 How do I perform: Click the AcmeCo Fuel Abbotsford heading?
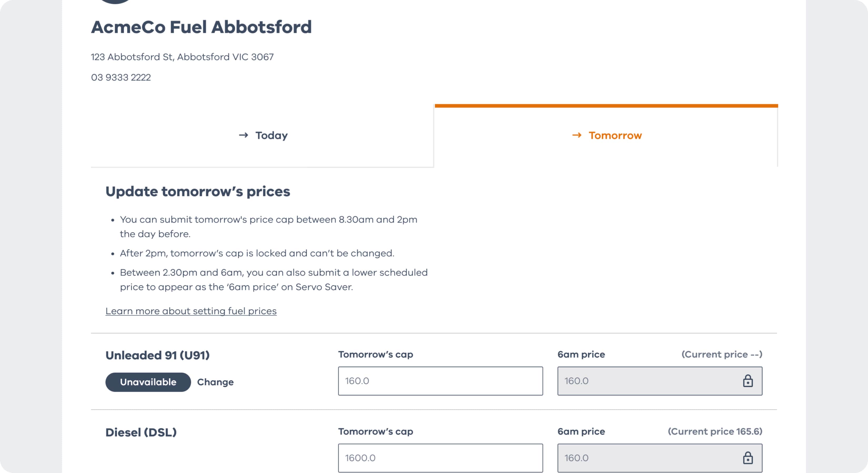pos(201,27)
